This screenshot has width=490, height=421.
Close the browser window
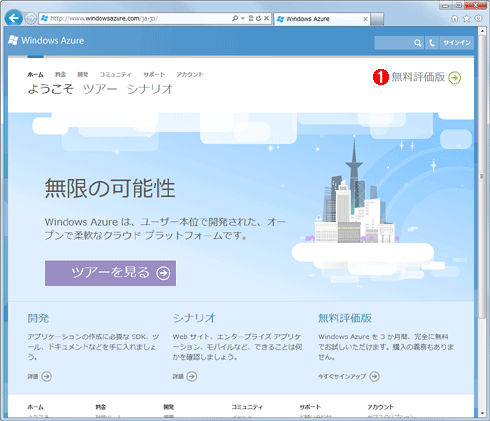475,5
